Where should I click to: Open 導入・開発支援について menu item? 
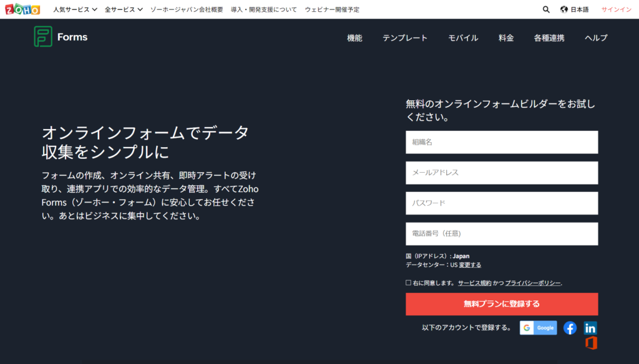[x=264, y=9]
